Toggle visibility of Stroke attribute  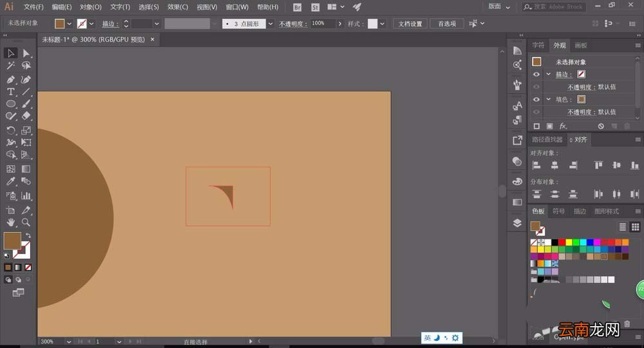[x=536, y=74]
